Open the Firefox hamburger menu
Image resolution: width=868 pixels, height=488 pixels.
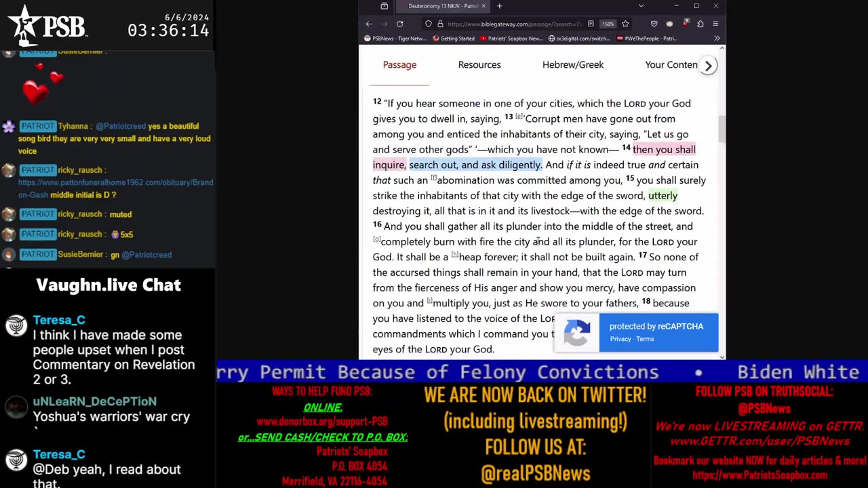tap(715, 24)
